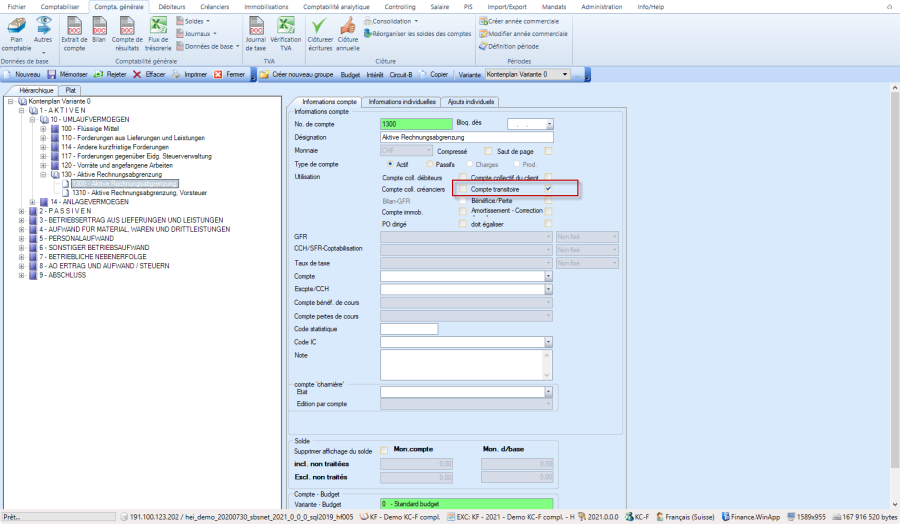Open the Etat dropdown
Image resolution: width=900 pixels, height=524 pixels.
548,391
